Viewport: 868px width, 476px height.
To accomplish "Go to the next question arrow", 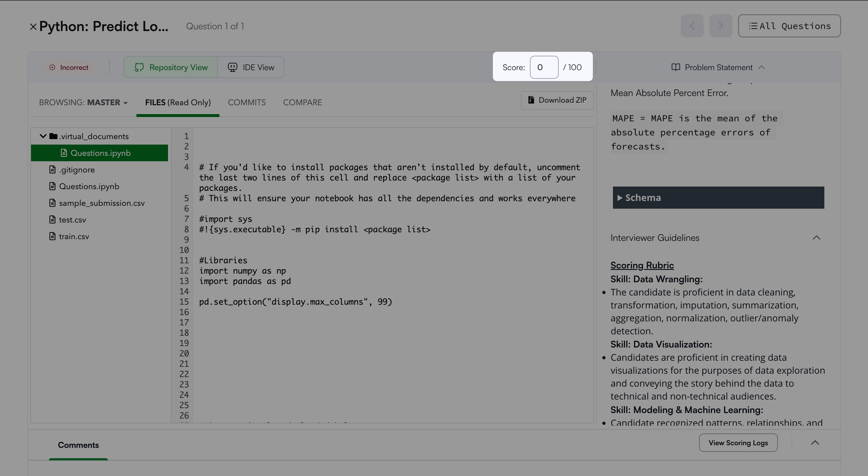I will [x=720, y=26].
